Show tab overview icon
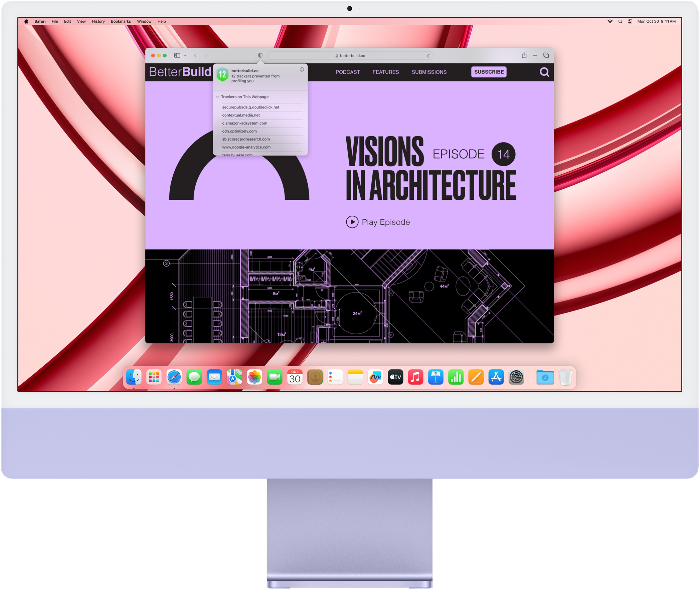The image size is (700, 589). point(546,55)
